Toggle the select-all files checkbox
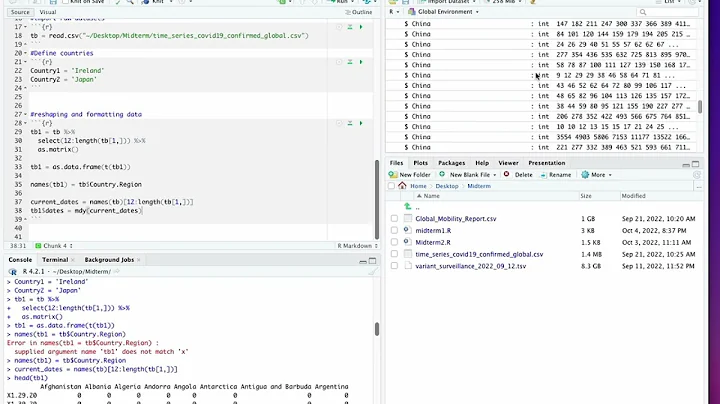Image resolution: width=720 pixels, height=404 pixels. click(x=391, y=186)
